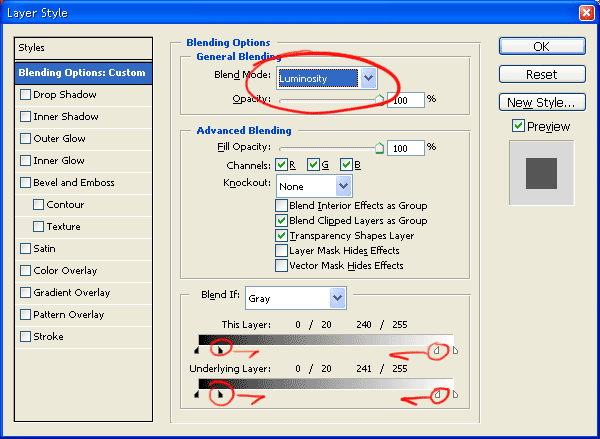
Task: Click Underlying Layer black slider handle
Action: pos(220,395)
